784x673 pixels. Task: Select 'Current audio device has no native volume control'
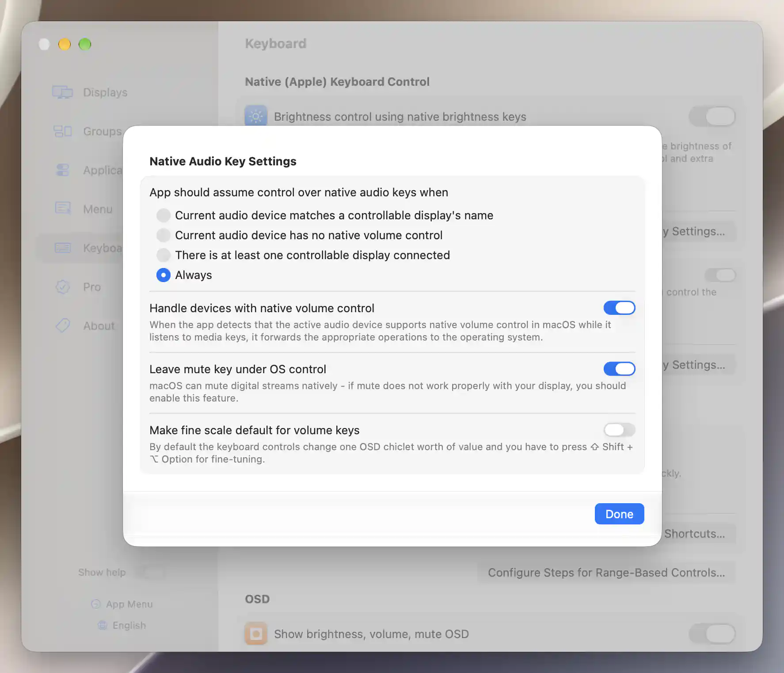(x=163, y=235)
